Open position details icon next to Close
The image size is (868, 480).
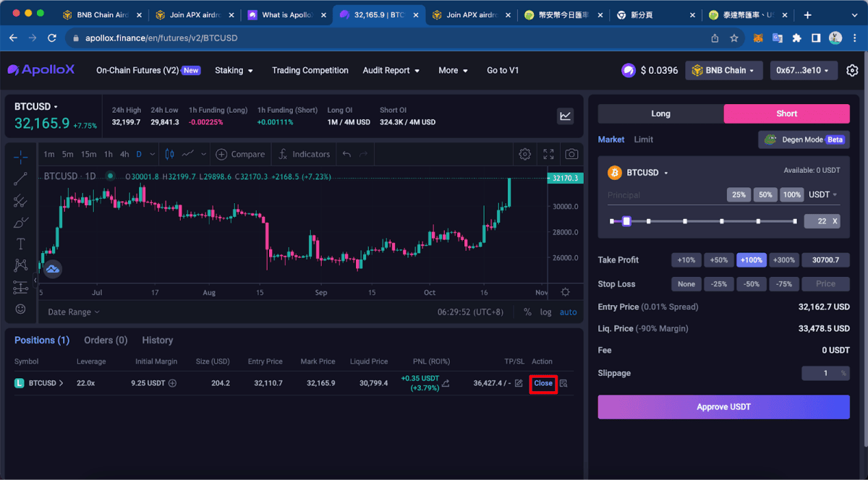point(563,383)
